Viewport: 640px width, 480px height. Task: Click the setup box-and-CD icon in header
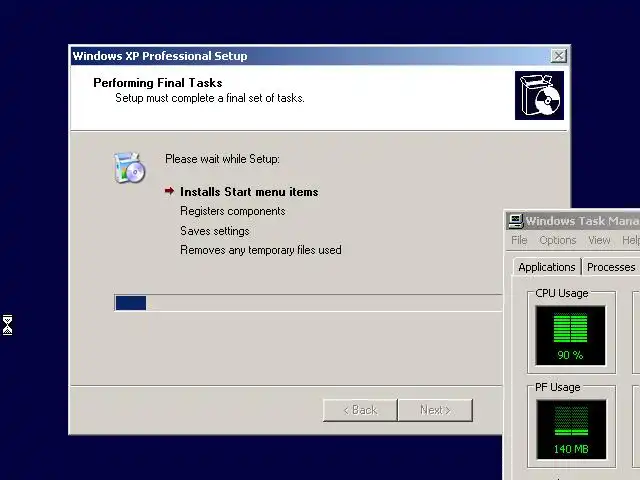coord(539,96)
